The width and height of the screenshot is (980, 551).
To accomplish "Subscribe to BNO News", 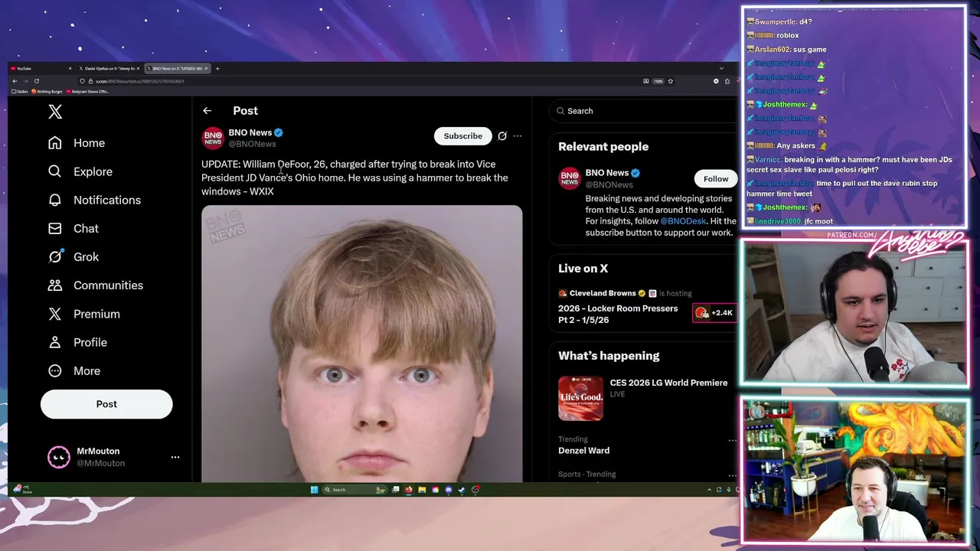I will [463, 136].
